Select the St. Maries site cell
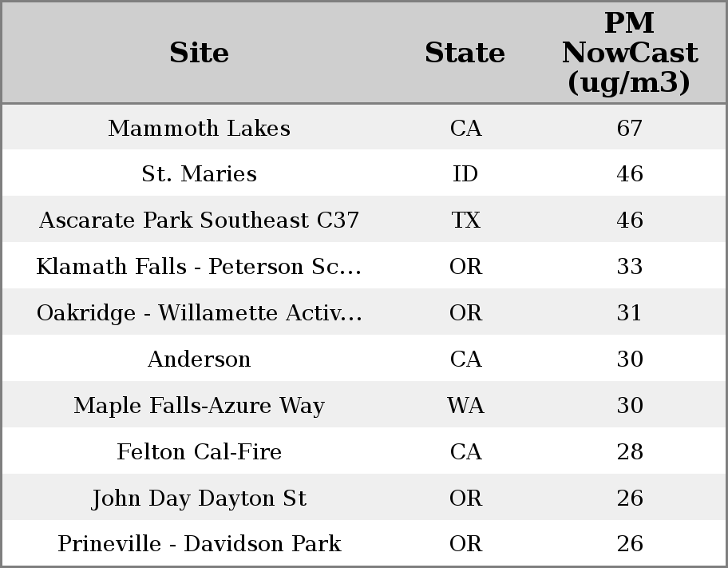Image resolution: width=728 pixels, height=568 pixels. 199,174
